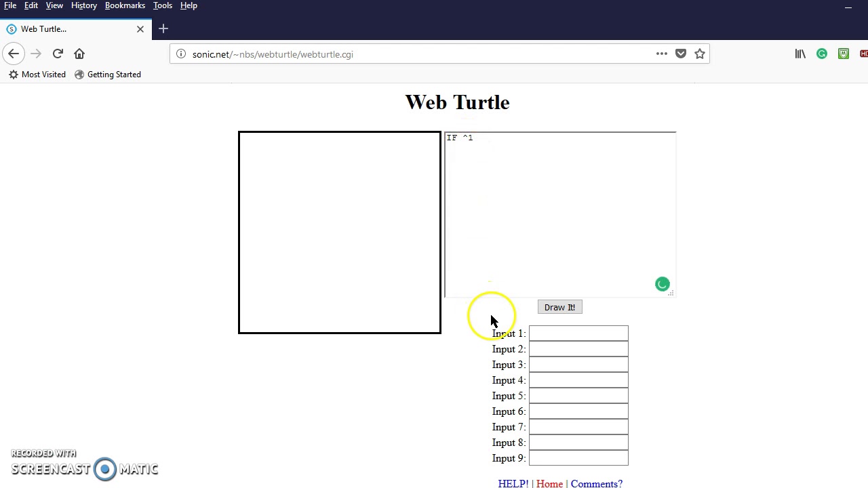Open the Getting Started bookmark

tap(108, 75)
